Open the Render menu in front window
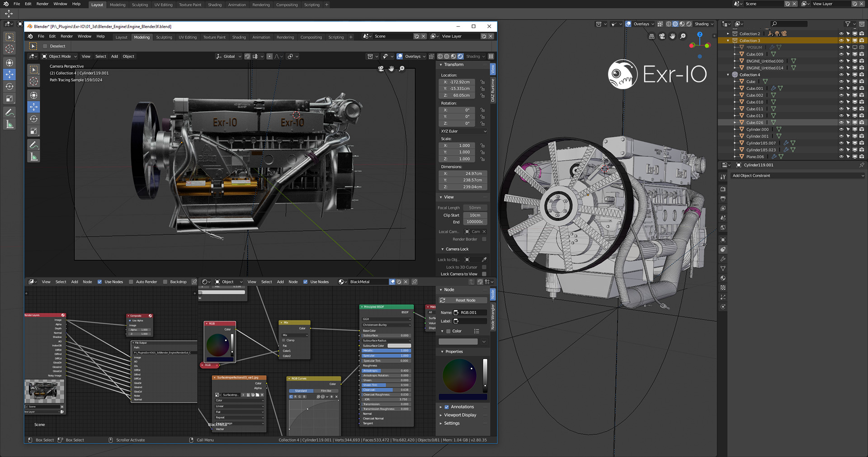Viewport: 868px width, 457px height. tap(67, 36)
